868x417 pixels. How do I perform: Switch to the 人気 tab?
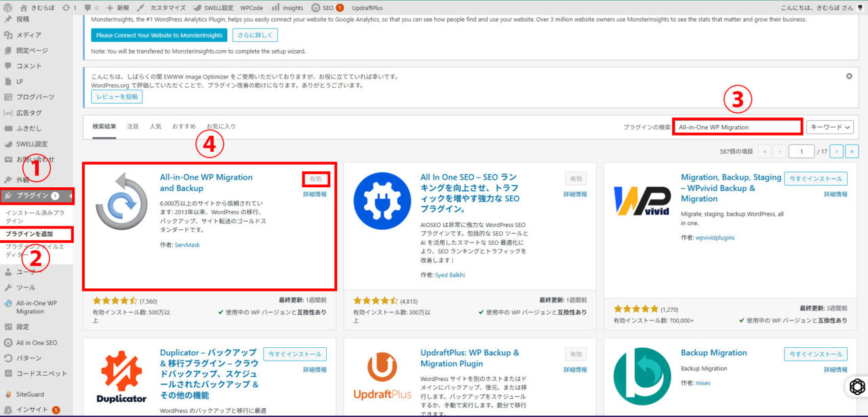point(155,127)
